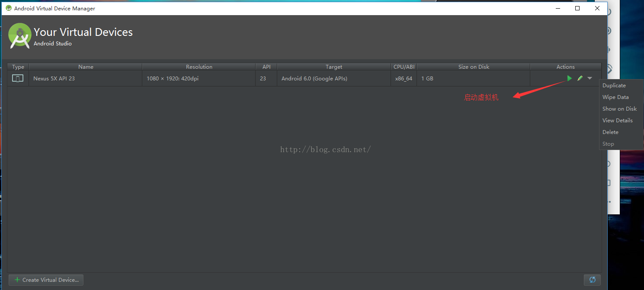Screen dimensions: 644x290
Task: Click the greyed-out Stop menu entry
Action: (x=608, y=144)
